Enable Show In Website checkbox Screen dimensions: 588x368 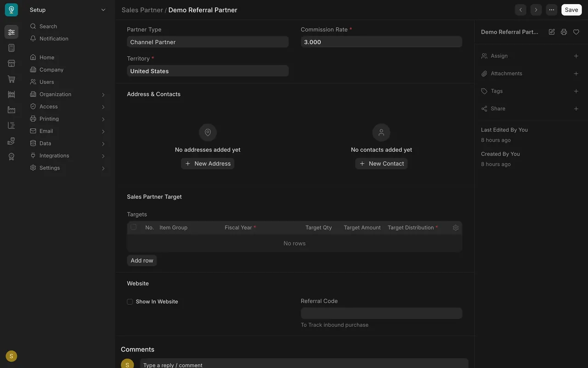pos(130,302)
